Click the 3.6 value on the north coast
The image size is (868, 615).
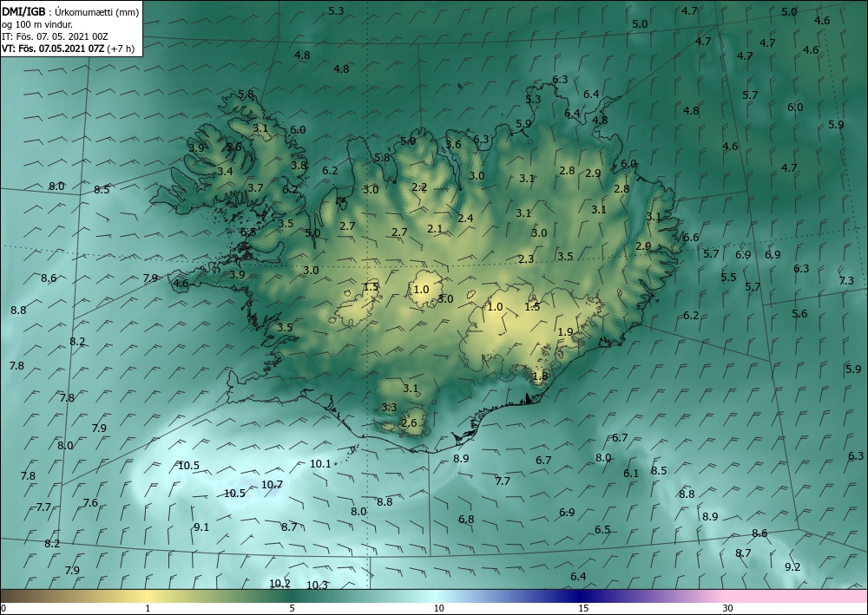point(453,144)
